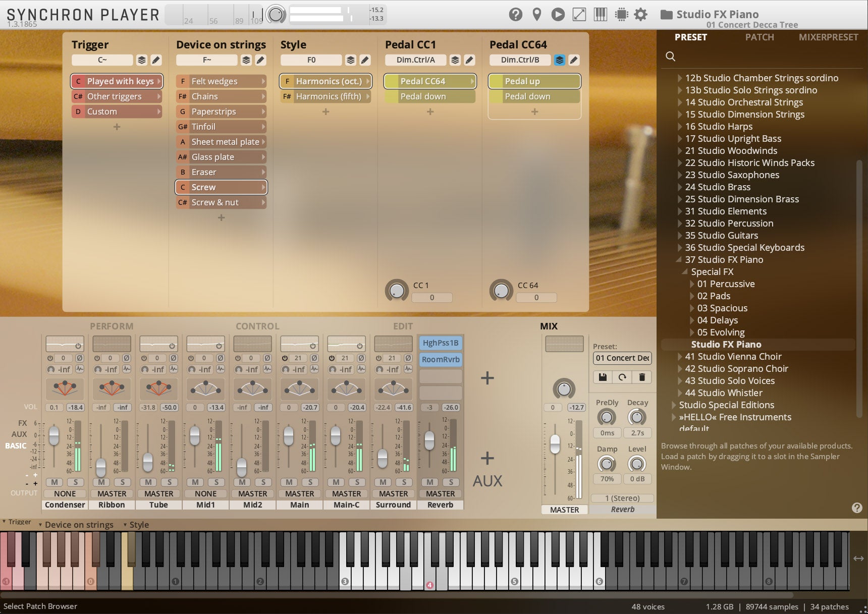This screenshot has width=868, height=614.
Task: Open the settings gear icon
Action: (x=640, y=14)
